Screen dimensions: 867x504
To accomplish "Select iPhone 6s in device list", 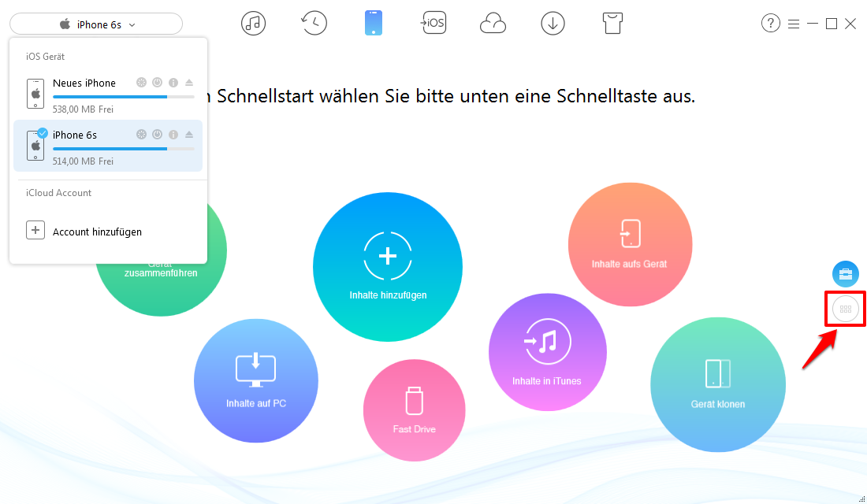I will click(109, 146).
